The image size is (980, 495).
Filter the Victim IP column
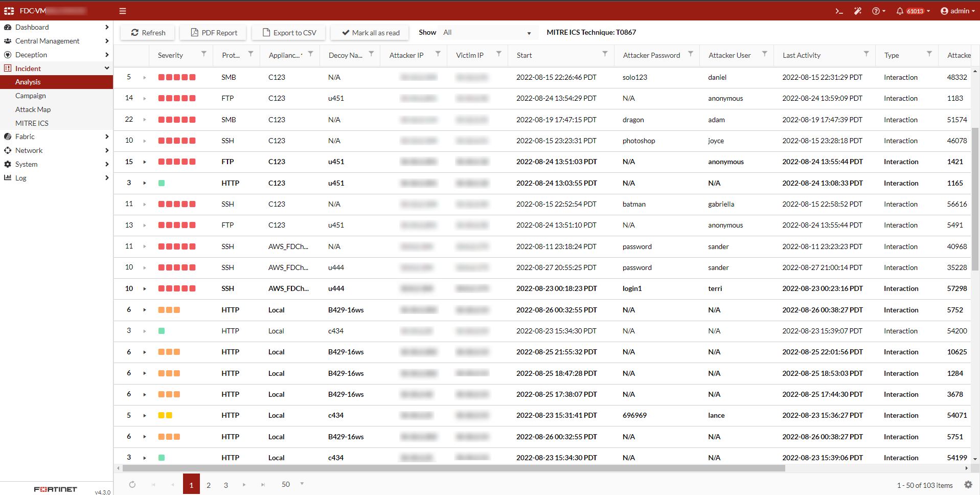click(499, 54)
